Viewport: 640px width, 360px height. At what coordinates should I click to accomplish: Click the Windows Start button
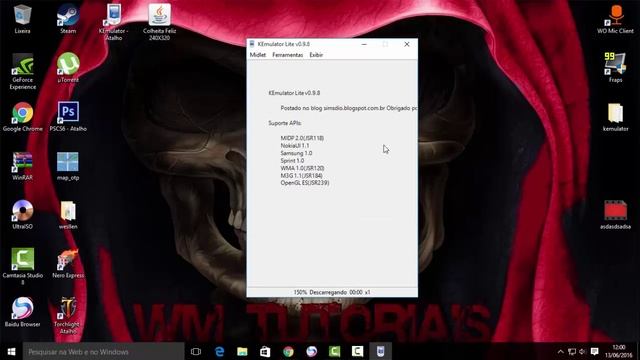(x=11, y=351)
